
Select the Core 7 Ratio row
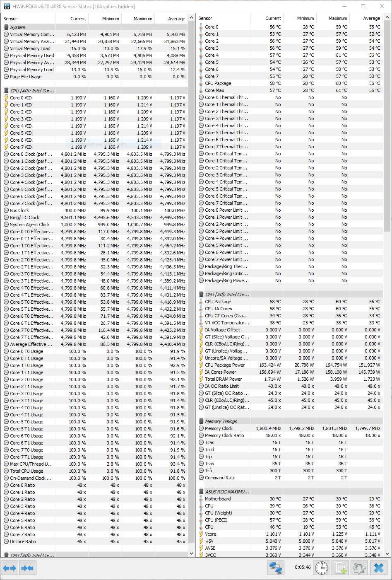coord(94,534)
